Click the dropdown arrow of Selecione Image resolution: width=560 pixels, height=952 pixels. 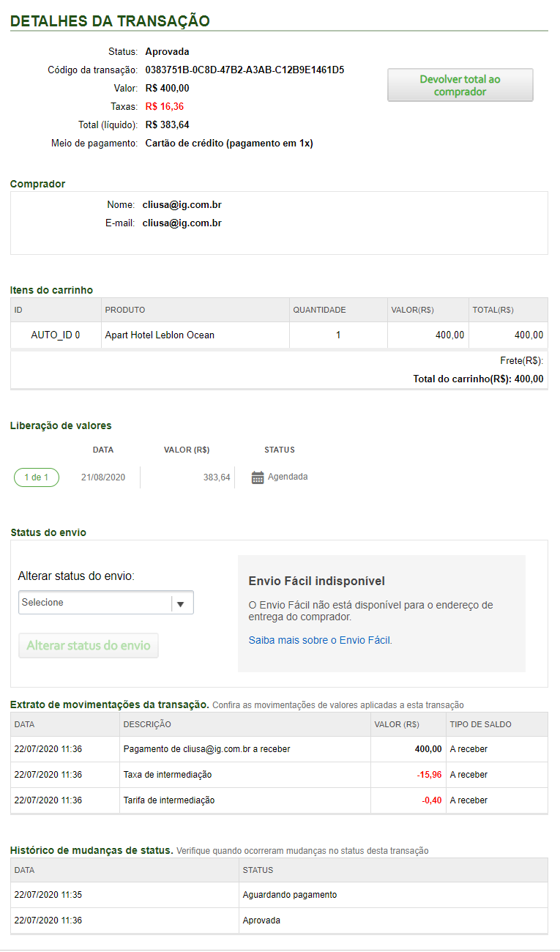coord(182,603)
